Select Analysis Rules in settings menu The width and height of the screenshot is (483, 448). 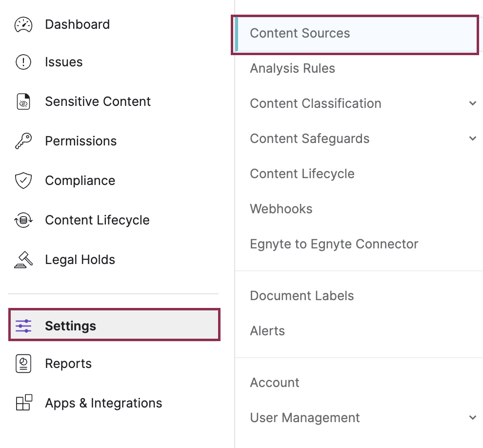pyautogui.click(x=292, y=68)
